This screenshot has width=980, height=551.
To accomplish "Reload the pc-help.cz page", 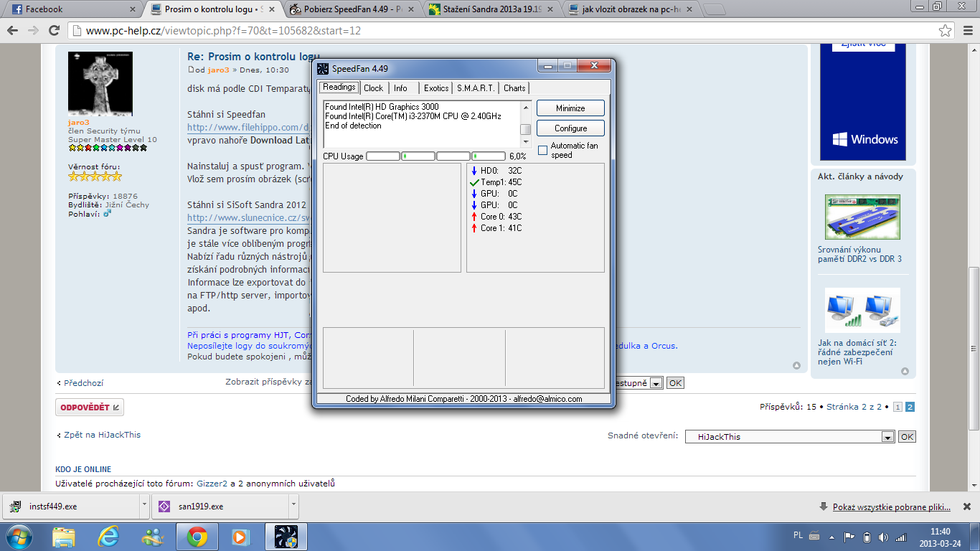I will (x=55, y=31).
